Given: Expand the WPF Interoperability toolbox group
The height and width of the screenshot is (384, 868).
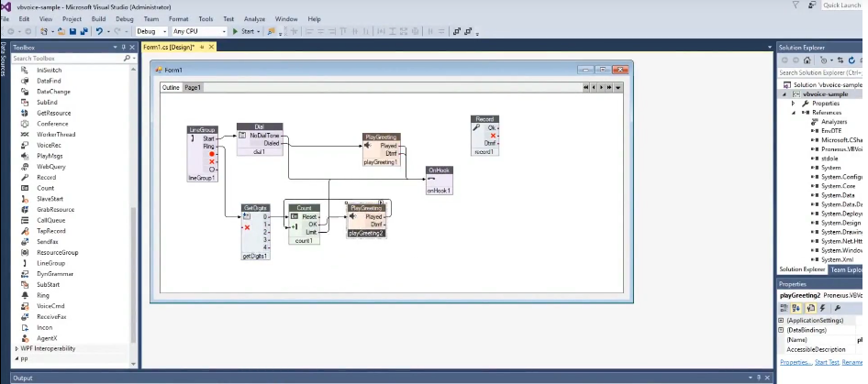Looking at the screenshot, I should (48, 348).
